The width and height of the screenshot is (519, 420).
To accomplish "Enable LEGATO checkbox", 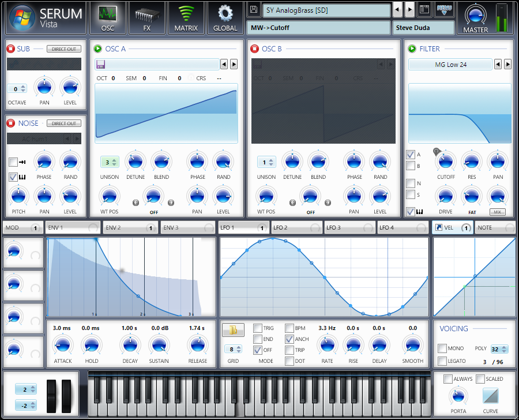I will (442, 361).
